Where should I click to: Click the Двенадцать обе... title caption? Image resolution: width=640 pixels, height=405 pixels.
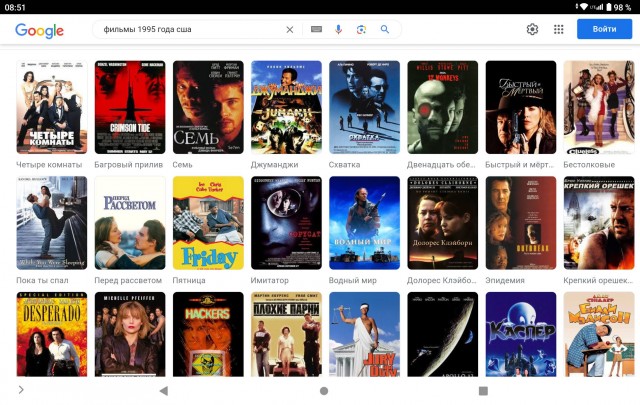[441, 165]
